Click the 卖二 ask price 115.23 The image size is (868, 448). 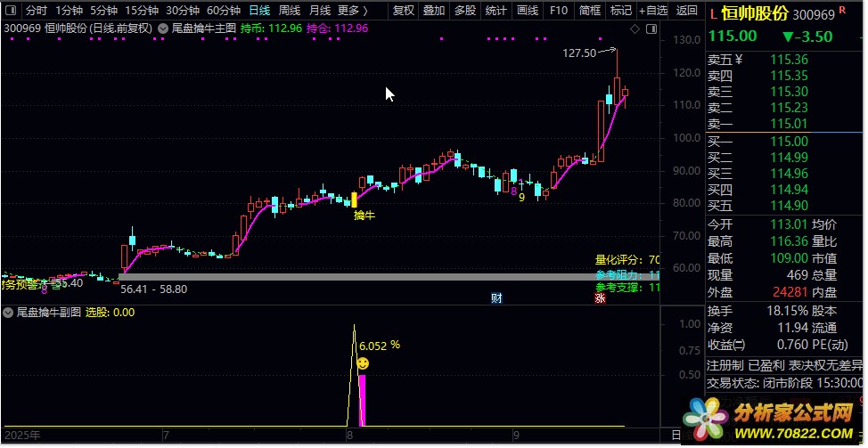click(790, 108)
